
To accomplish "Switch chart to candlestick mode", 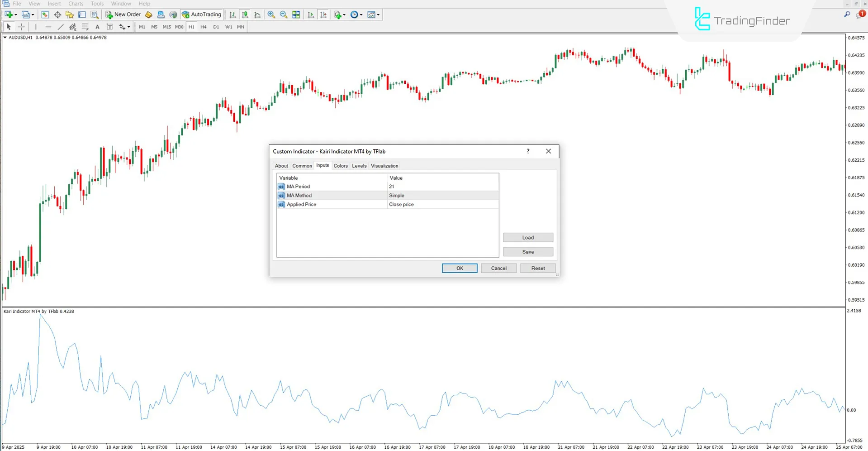I will pos(244,14).
